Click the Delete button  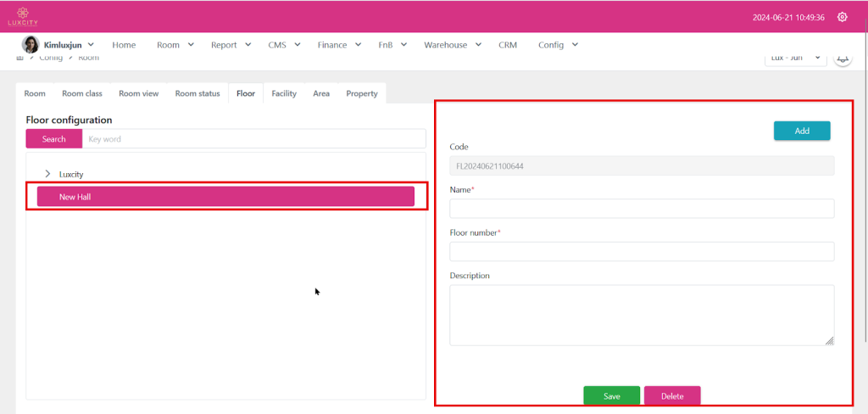672,396
